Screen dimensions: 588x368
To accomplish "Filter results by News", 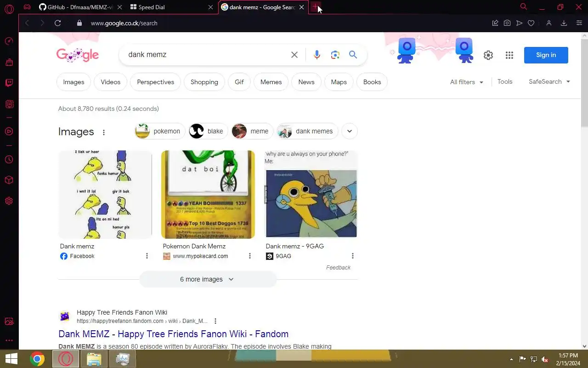I will click(x=306, y=82).
